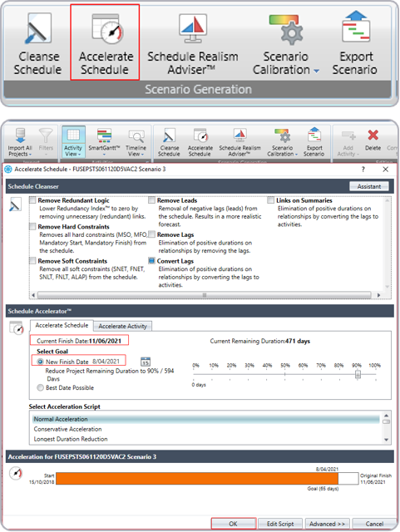400x532 pixels.
Task: Select Best Date Possible radio button
Action: [x=41, y=387]
